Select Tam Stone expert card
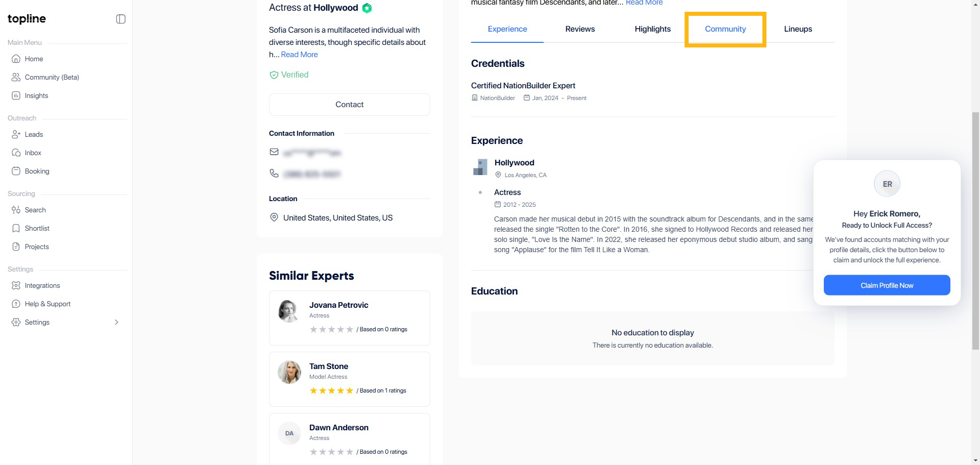Viewport: 980px width, 465px height. (x=349, y=379)
